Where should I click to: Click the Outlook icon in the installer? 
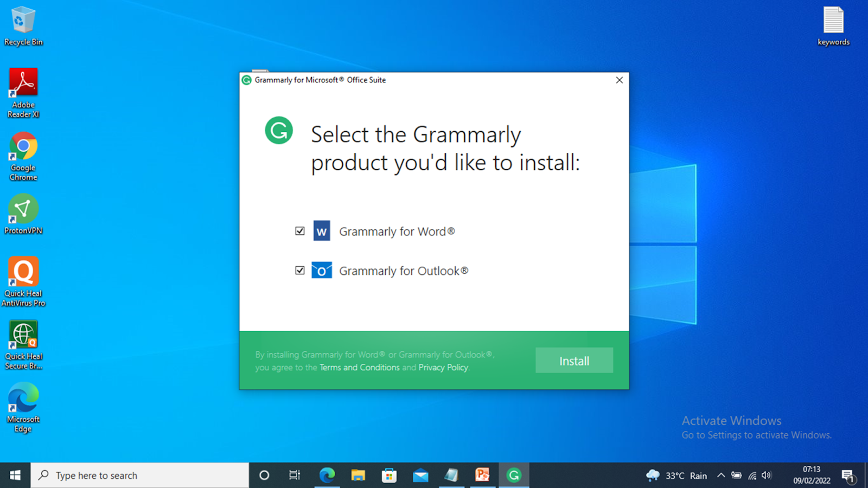pos(321,270)
